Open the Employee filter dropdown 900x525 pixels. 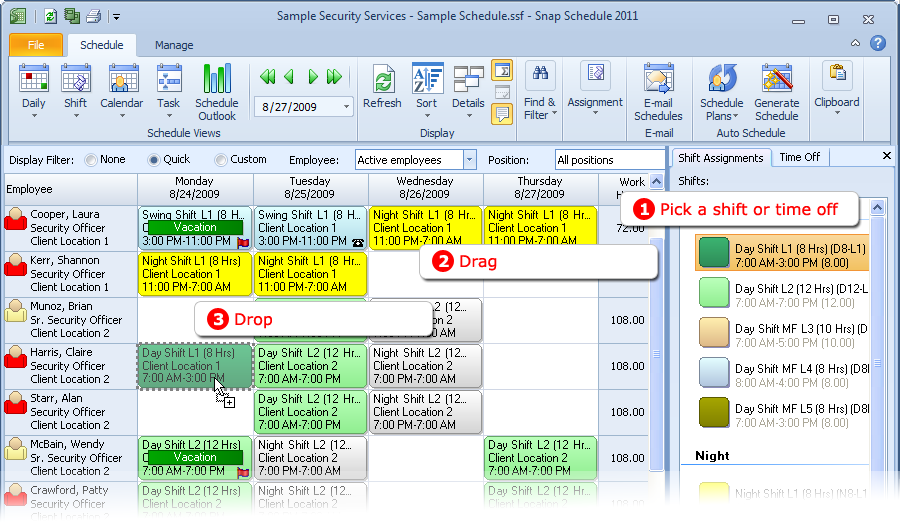point(470,160)
